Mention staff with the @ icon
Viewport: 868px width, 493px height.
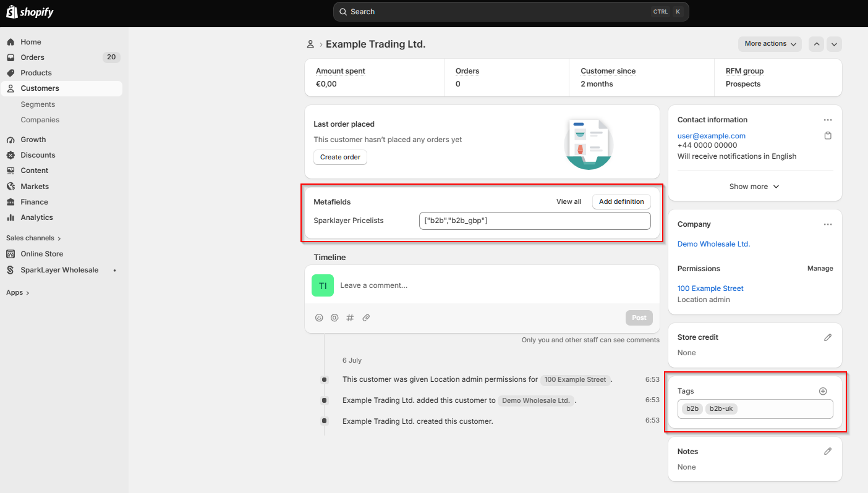point(334,318)
